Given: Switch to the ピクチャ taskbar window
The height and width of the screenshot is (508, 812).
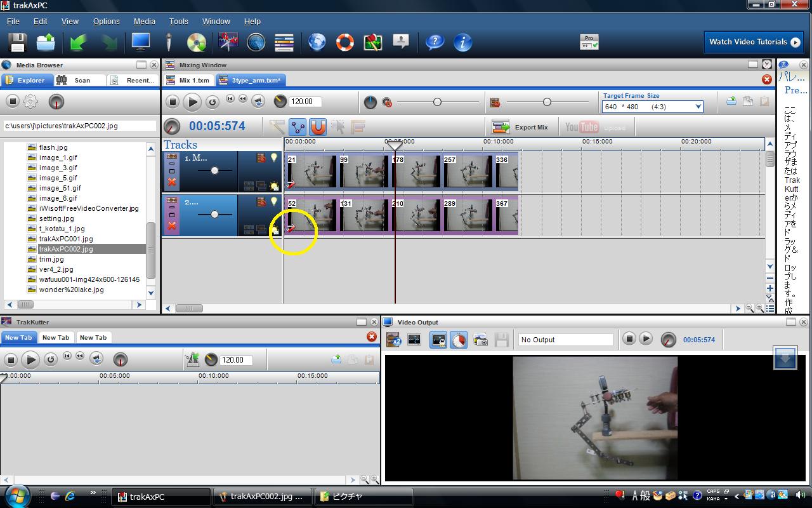Looking at the screenshot, I should (363, 497).
